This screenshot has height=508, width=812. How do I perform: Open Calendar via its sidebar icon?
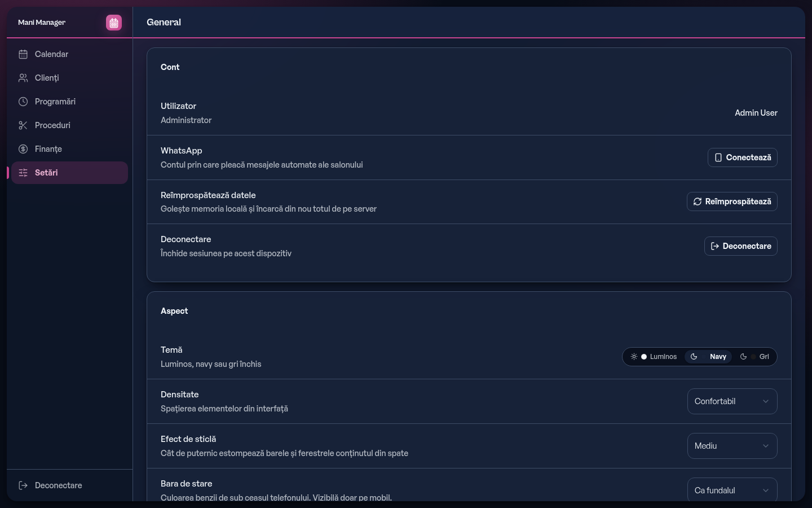point(23,54)
